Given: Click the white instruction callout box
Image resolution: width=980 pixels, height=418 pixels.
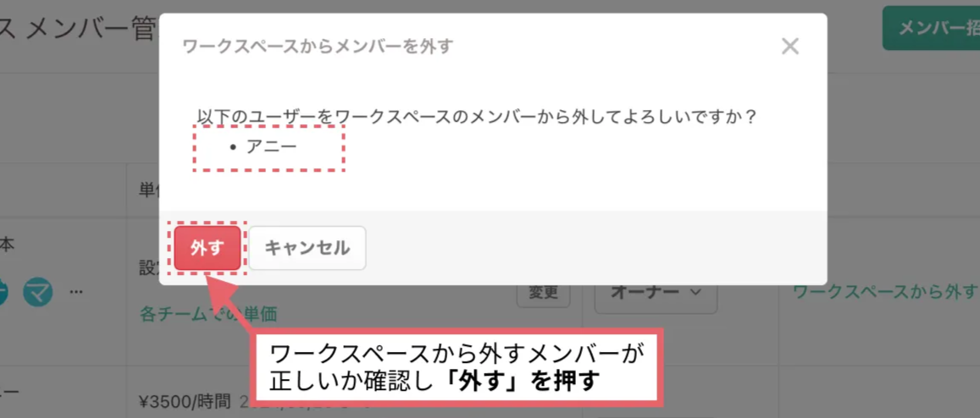Looking at the screenshot, I should [x=457, y=369].
